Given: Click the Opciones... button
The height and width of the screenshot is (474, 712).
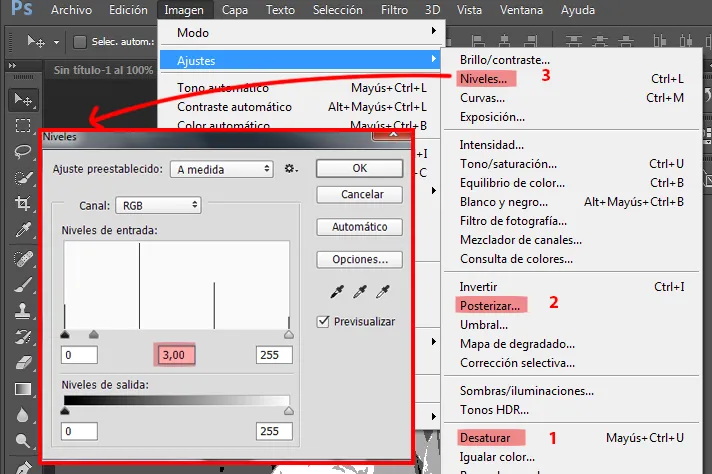Looking at the screenshot, I should pyautogui.click(x=359, y=259).
